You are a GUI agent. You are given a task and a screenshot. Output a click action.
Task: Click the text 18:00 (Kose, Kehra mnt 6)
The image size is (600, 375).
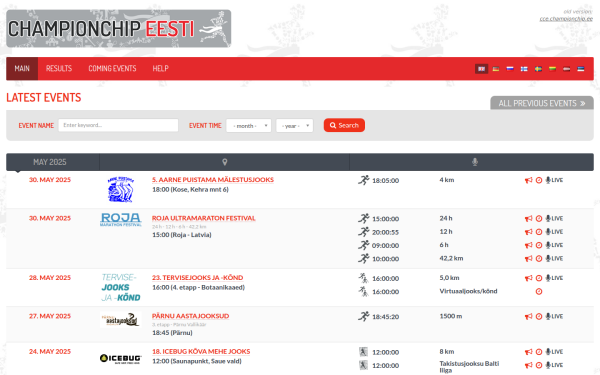[x=190, y=189]
